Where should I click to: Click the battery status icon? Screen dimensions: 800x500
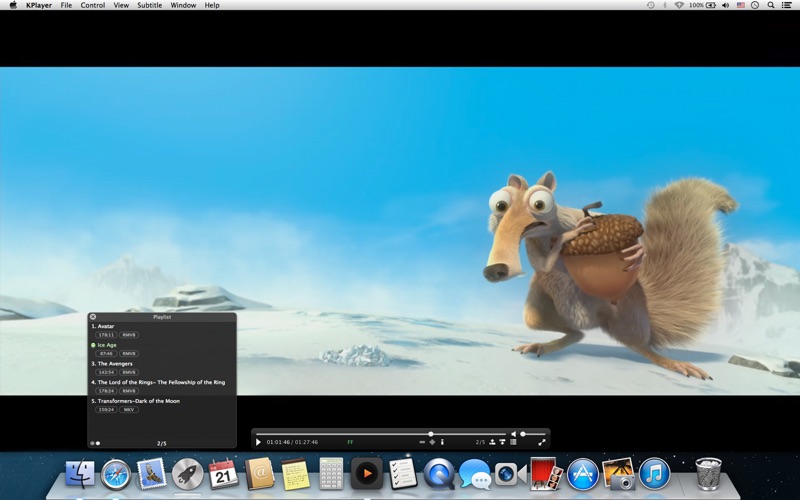coord(710,5)
